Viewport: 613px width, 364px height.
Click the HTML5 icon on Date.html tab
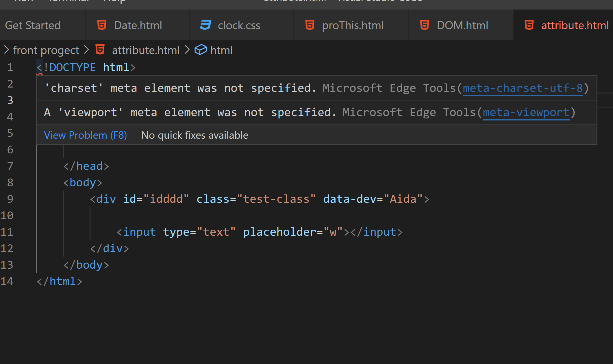pos(102,25)
